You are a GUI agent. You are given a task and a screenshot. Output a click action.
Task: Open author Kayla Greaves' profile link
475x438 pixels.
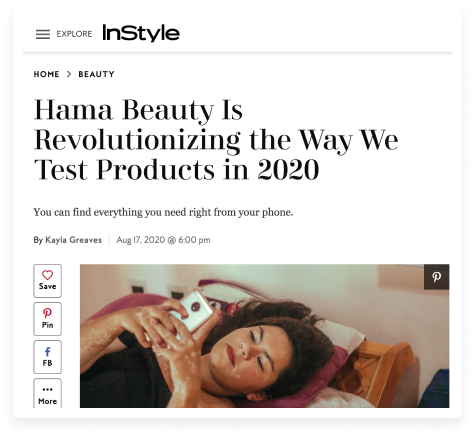pos(73,240)
